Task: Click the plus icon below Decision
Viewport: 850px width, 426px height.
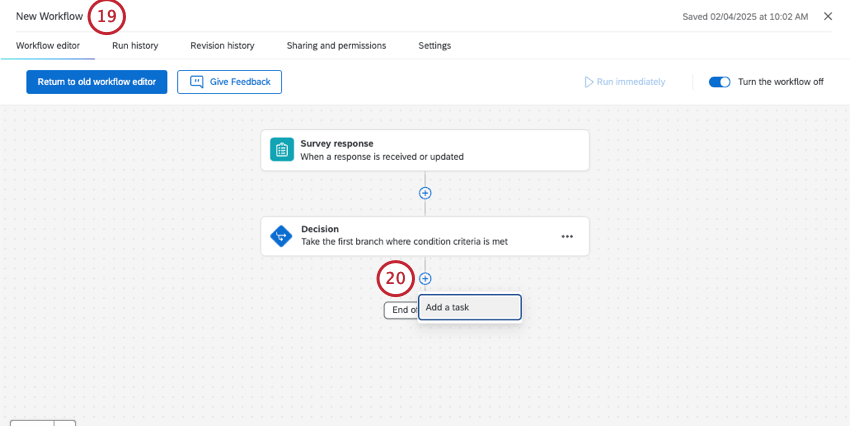Action: click(425, 279)
